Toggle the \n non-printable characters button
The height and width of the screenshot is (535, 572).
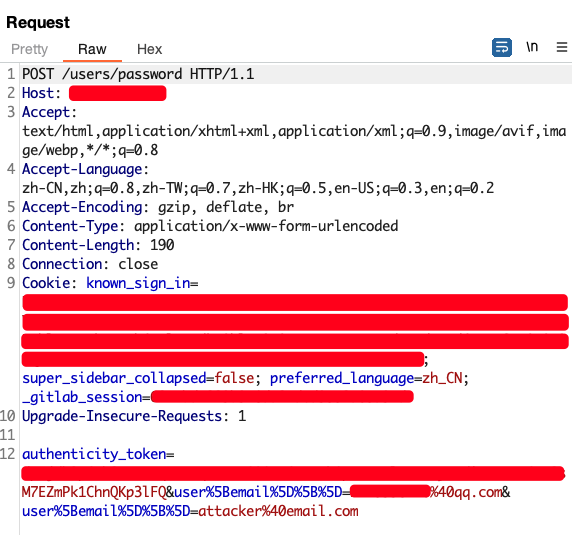(532, 47)
